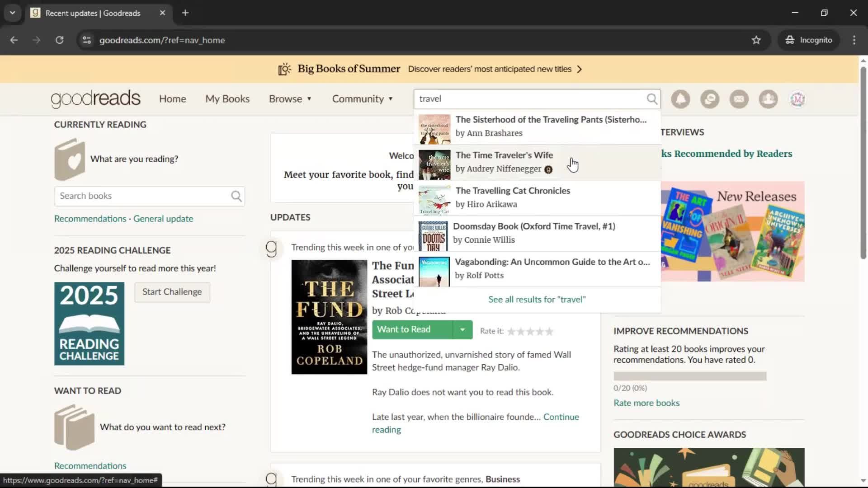Select The Travelling Cat Chronicles suggestion

pos(537,198)
